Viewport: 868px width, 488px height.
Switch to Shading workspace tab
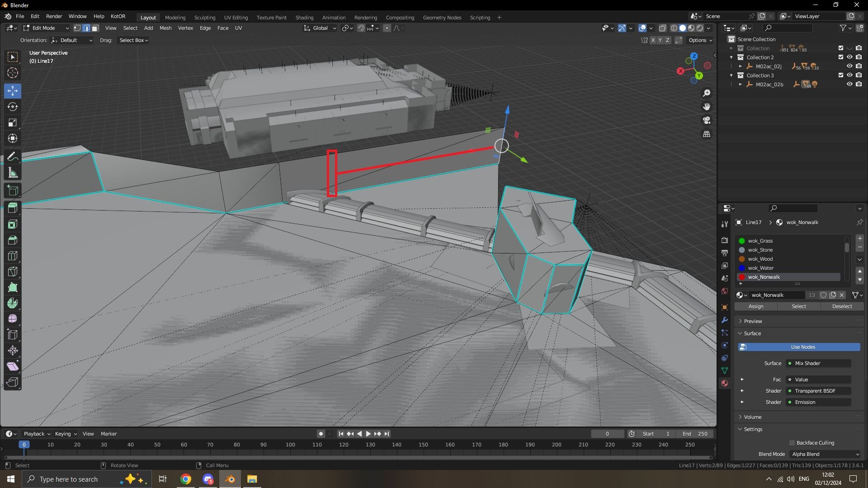click(x=304, y=17)
